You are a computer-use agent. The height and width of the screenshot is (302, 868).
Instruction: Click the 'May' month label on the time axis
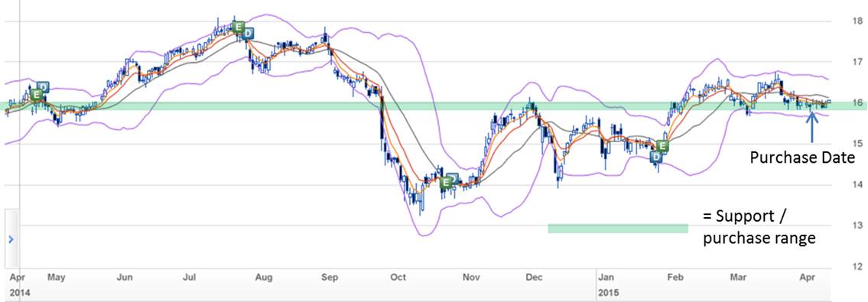[57, 277]
